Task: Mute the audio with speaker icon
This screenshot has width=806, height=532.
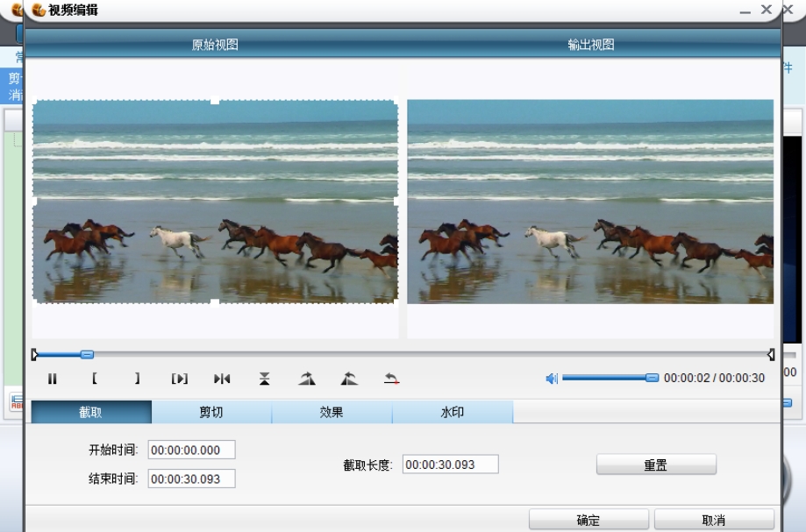Action: 552,379
